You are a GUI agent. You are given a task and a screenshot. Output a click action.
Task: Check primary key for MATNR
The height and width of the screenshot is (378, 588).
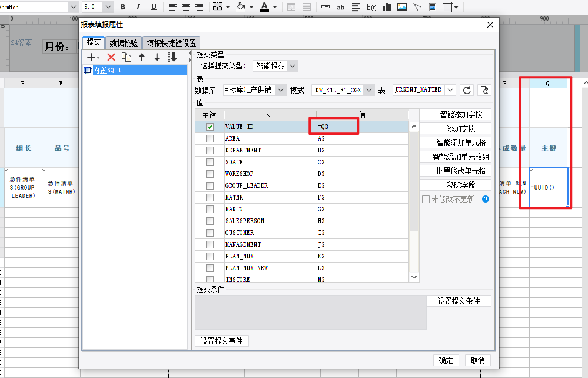point(210,197)
